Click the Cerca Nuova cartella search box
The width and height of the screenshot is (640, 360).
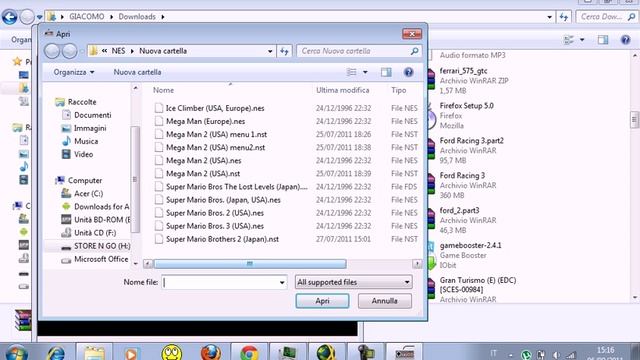pos(358,51)
